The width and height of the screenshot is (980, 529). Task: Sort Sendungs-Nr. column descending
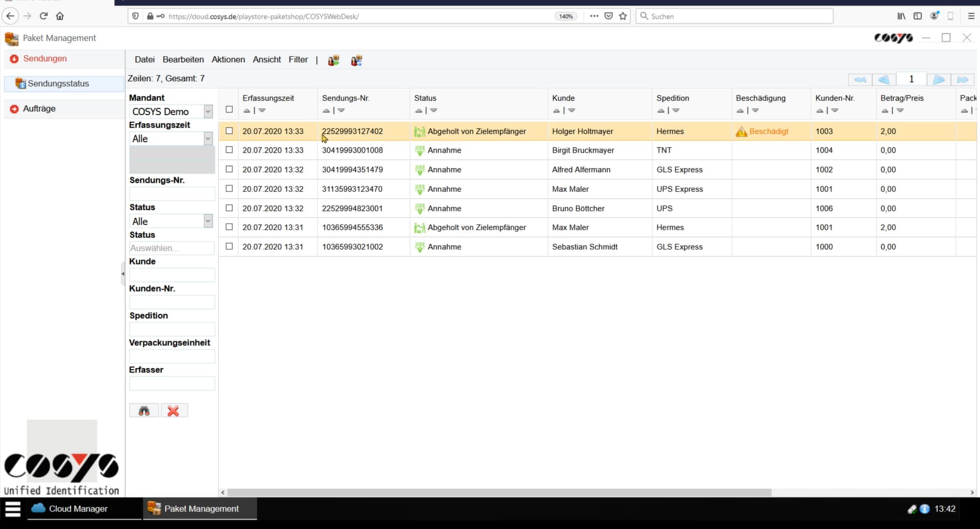[x=341, y=110]
